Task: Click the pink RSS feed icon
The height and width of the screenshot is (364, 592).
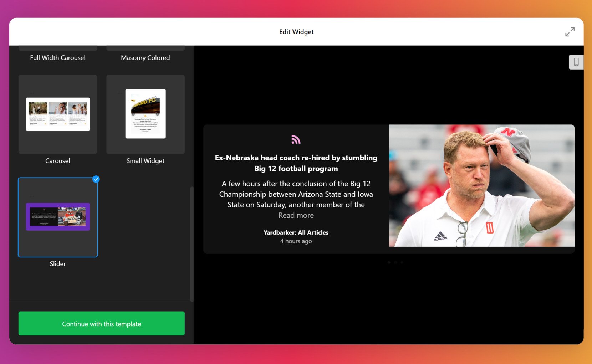Action: coord(296,139)
